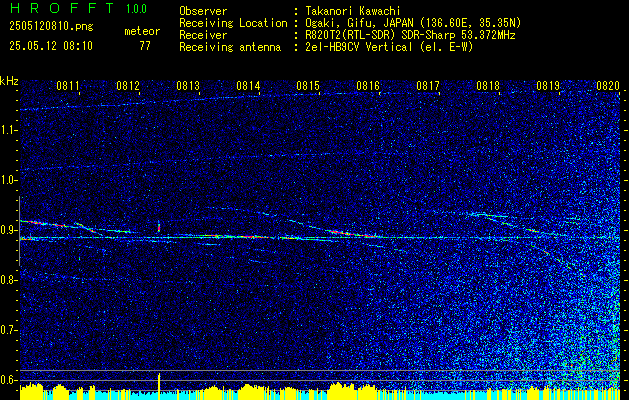Click the 'Observer' field label
The image size is (629, 400).
click(203, 11)
